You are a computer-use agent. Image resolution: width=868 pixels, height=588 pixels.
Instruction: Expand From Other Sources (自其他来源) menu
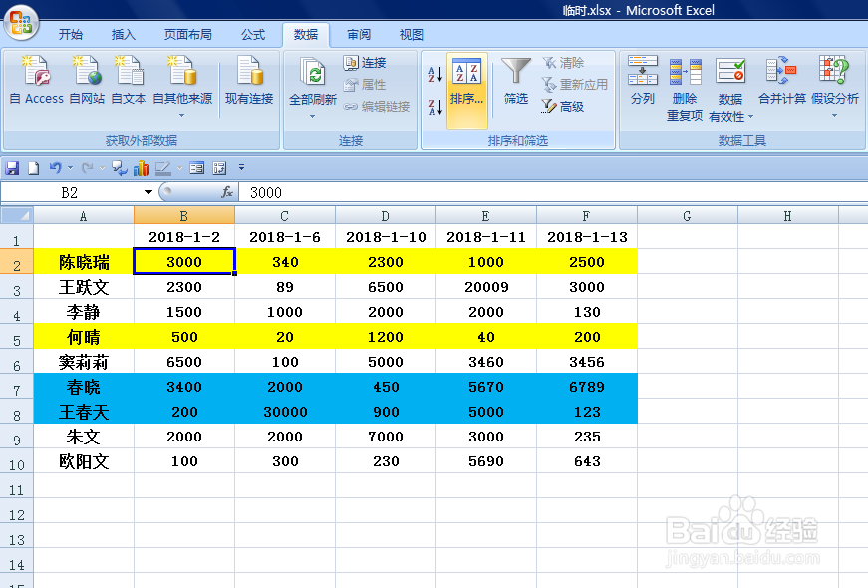[x=182, y=116]
